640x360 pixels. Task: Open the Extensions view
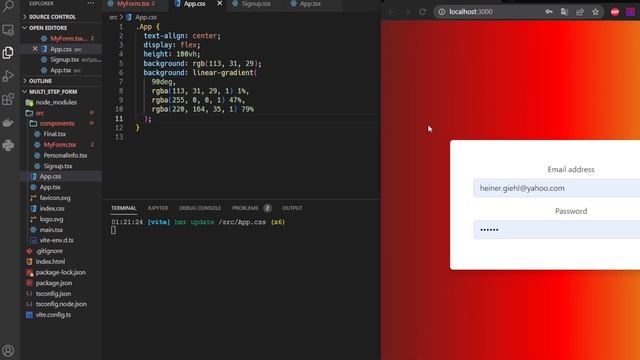8,99
